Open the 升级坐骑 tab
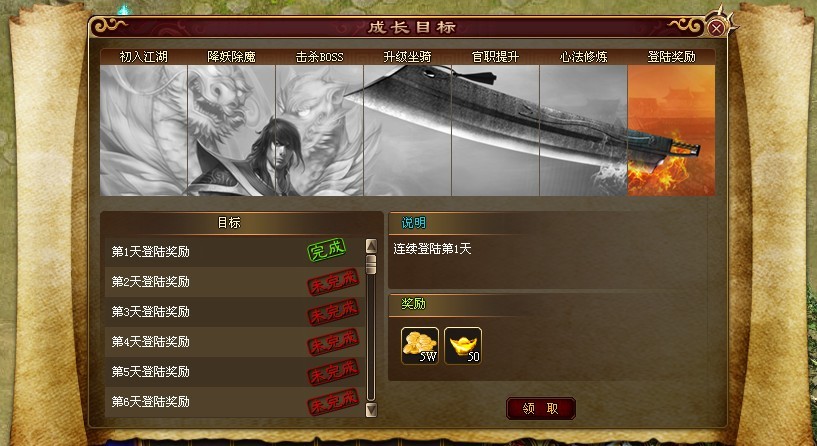This screenshot has width=817, height=446. (x=407, y=56)
